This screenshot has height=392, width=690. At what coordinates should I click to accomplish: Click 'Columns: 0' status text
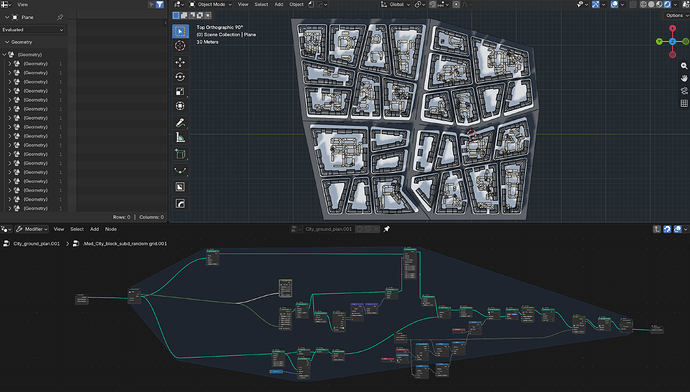click(x=151, y=217)
